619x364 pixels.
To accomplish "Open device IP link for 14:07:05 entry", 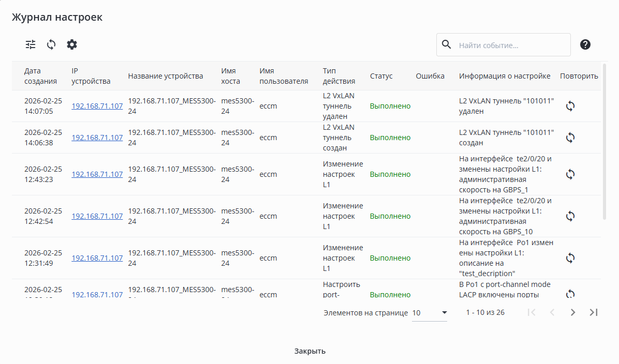I will tap(97, 106).
